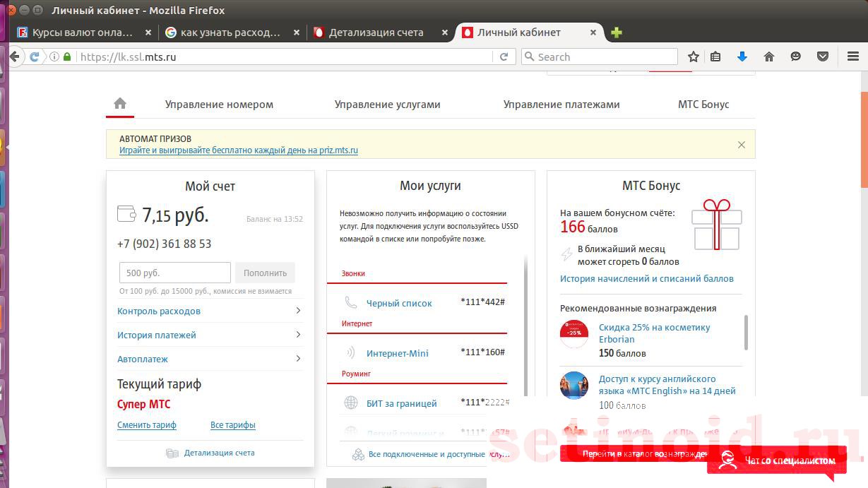Click Супер МТС tariff name

[x=143, y=404]
